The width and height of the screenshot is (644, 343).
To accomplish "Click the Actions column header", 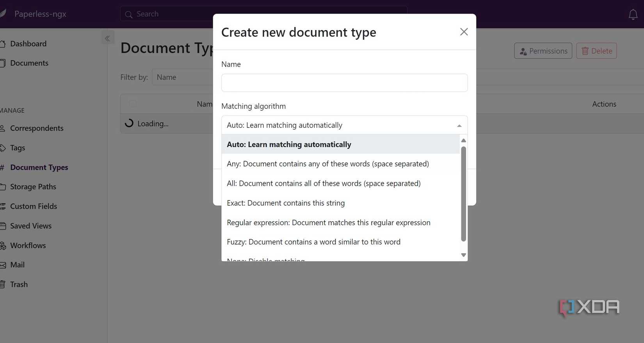I will point(604,104).
